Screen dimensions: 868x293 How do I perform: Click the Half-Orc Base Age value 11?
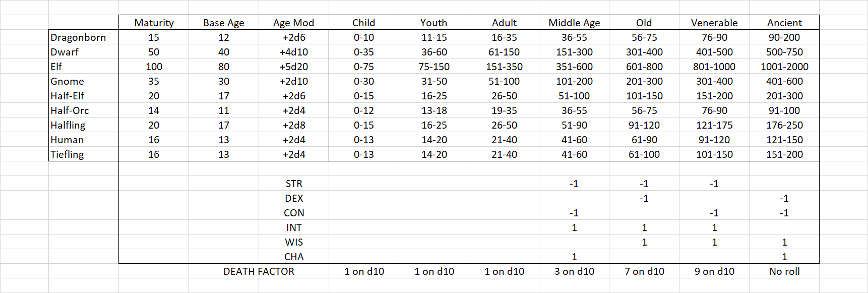(224, 110)
